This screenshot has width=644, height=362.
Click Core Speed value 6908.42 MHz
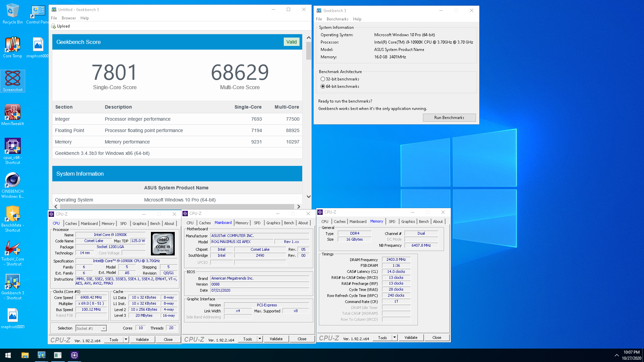pyautogui.click(x=91, y=297)
